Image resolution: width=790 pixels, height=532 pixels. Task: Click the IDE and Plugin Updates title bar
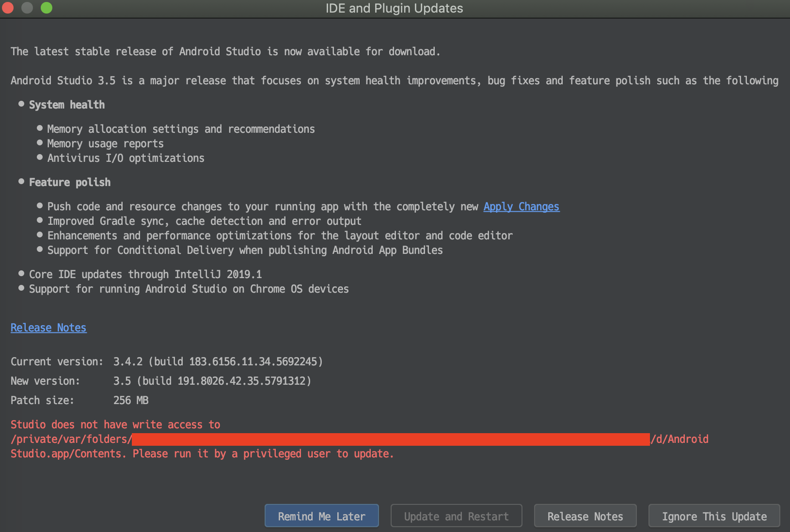395,8
